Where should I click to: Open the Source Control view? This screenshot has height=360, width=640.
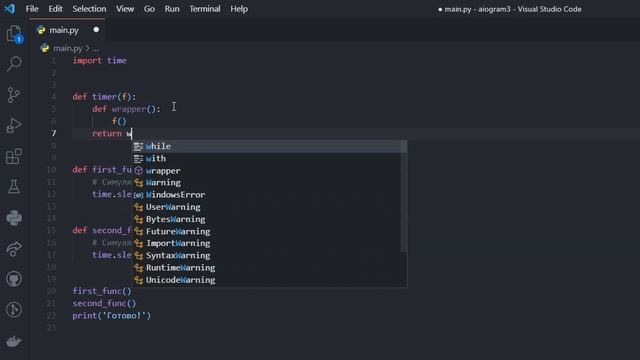14,95
